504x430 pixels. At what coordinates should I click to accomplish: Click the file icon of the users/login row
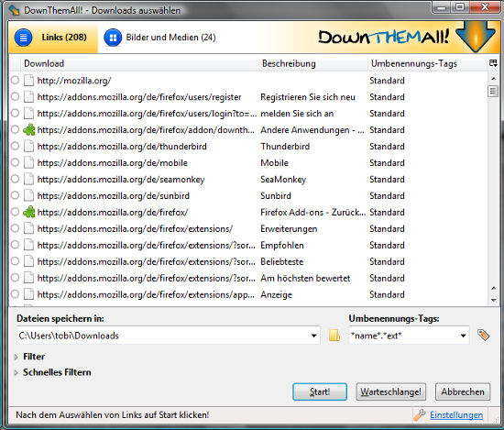click(x=28, y=113)
